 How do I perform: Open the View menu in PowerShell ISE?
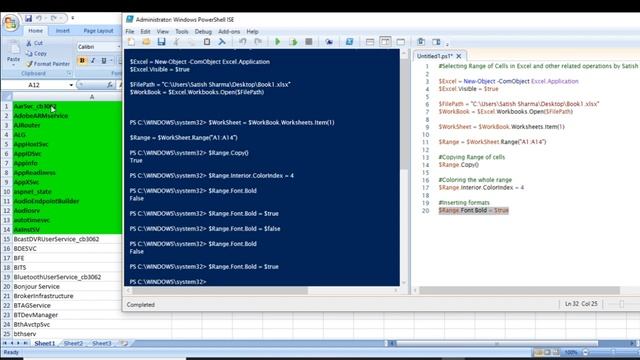162,31
